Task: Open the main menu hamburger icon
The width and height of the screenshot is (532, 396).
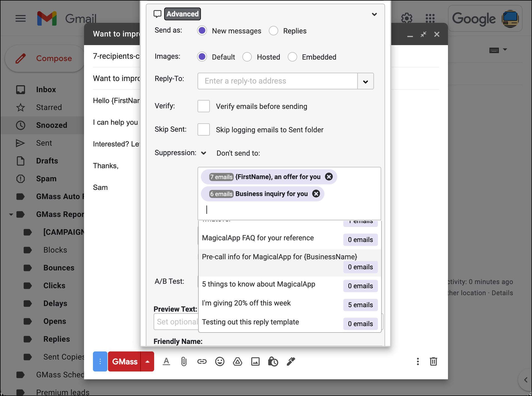Action: (21, 19)
